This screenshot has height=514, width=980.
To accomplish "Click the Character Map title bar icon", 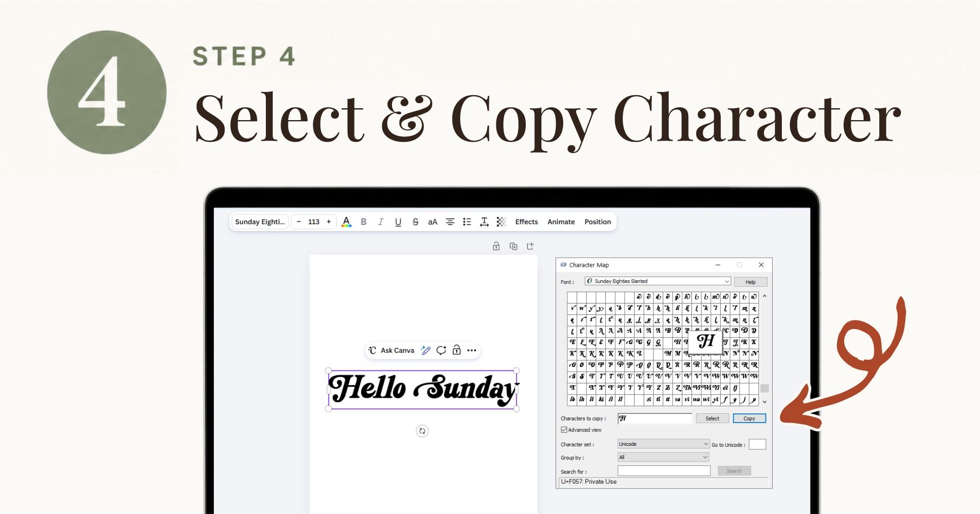I will coord(564,265).
